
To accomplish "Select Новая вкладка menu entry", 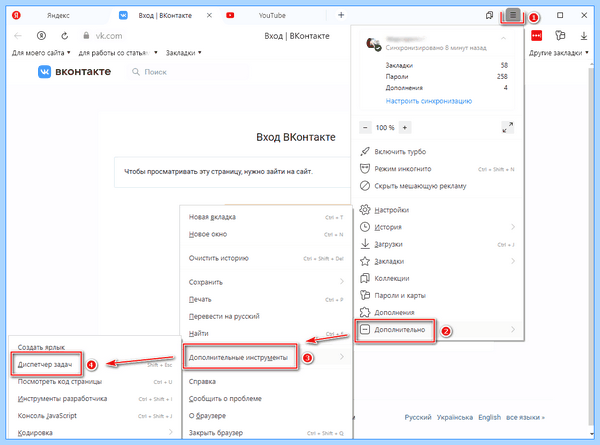I will coord(266,217).
